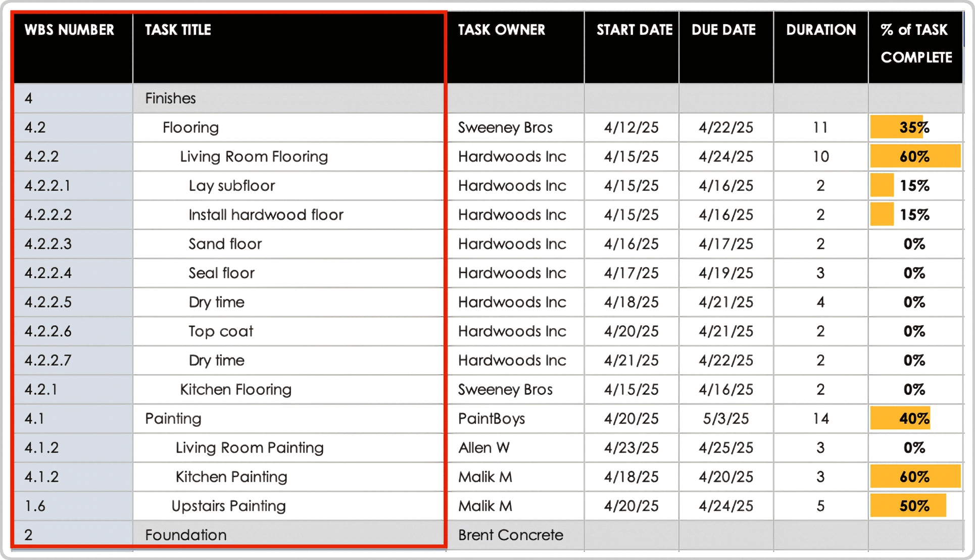Click the Sweeney Bros owner cell for Flooring

(x=505, y=127)
